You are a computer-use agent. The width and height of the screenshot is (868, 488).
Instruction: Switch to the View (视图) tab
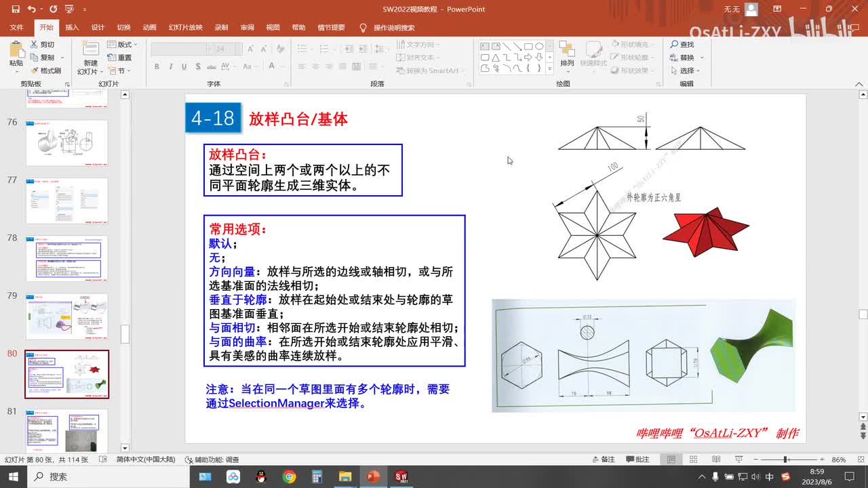tap(273, 28)
